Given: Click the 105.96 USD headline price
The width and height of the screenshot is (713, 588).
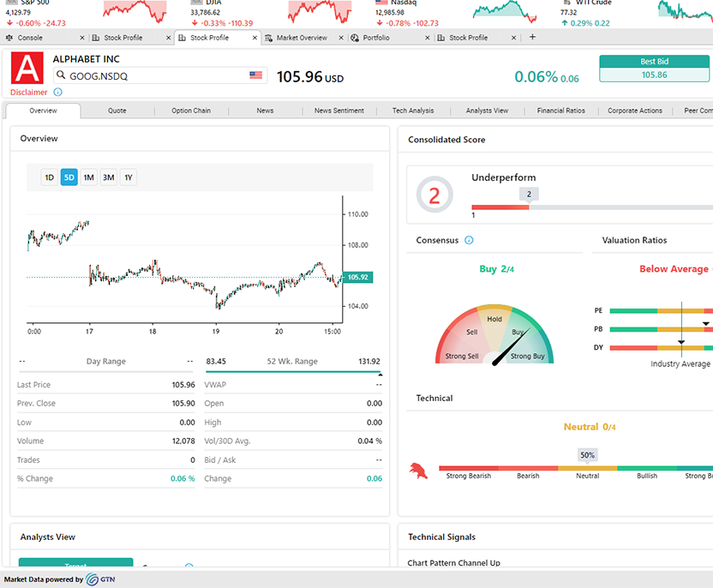Looking at the screenshot, I should tap(310, 77).
